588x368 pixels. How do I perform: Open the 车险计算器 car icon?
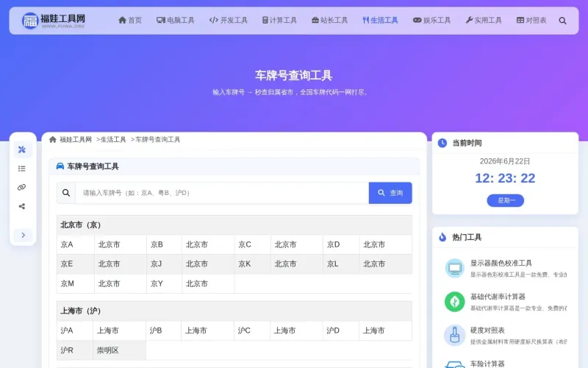pyautogui.click(x=454, y=364)
